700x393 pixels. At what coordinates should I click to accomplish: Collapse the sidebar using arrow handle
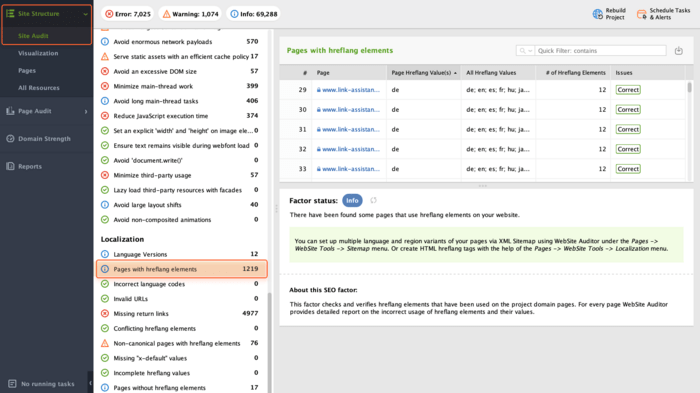tap(90, 383)
